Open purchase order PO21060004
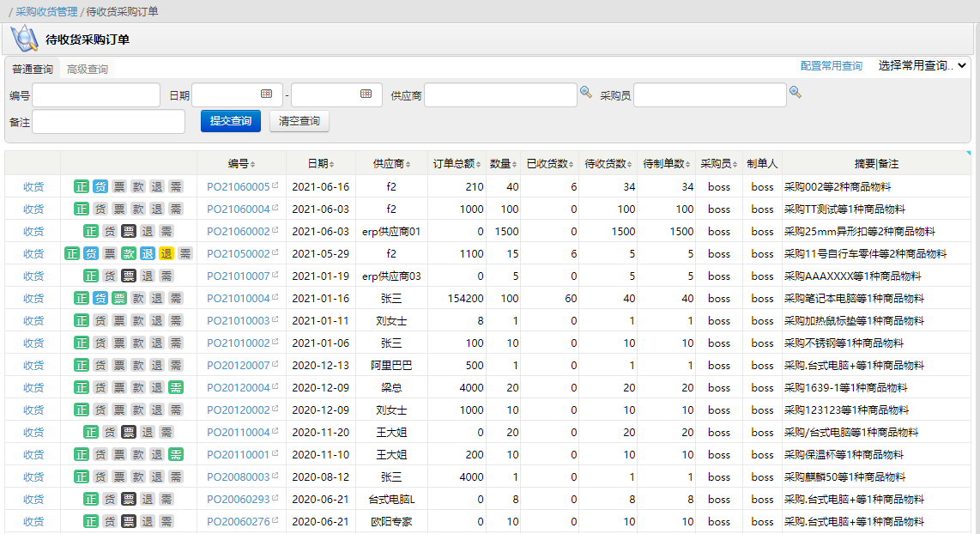The image size is (980, 534). click(238, 209)
